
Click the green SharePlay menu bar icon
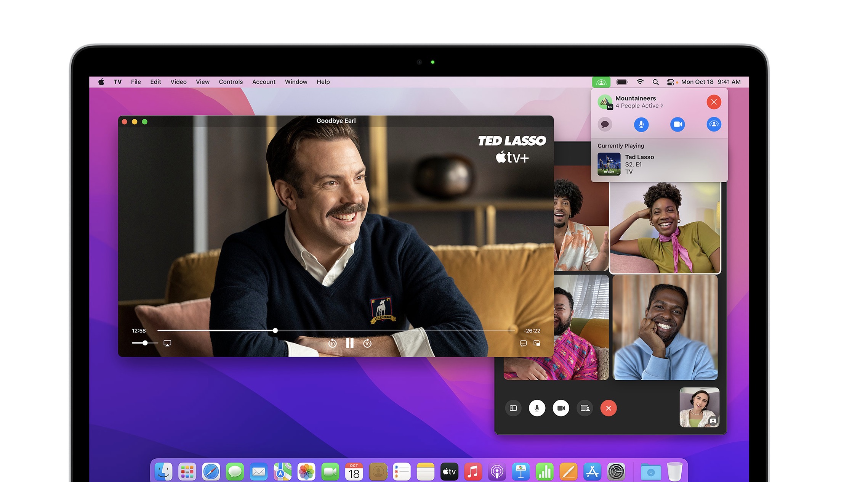[601, 82]
